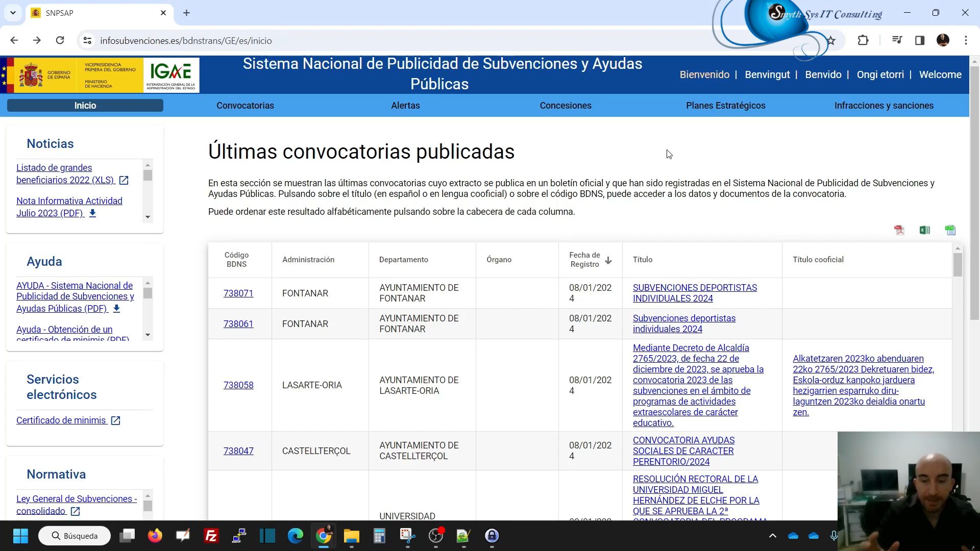
Task: Click download icon next to Nota Informativa PDF
Action: click(x=92, y=213)
